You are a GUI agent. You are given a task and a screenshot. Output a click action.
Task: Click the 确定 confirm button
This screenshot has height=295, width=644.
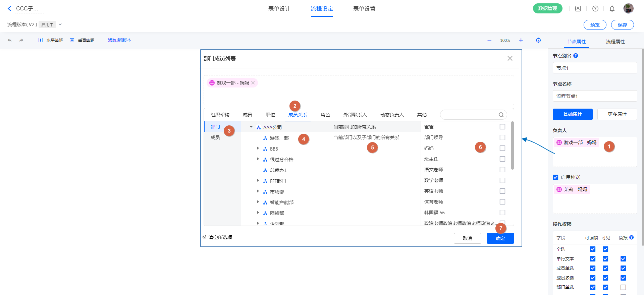click(x=500, y=238)
